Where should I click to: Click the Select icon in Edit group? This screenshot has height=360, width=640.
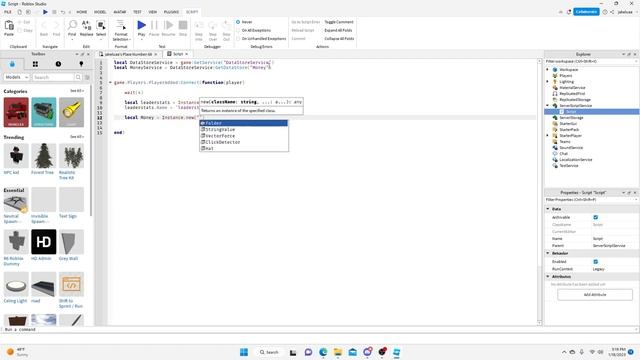pos(101,26)
